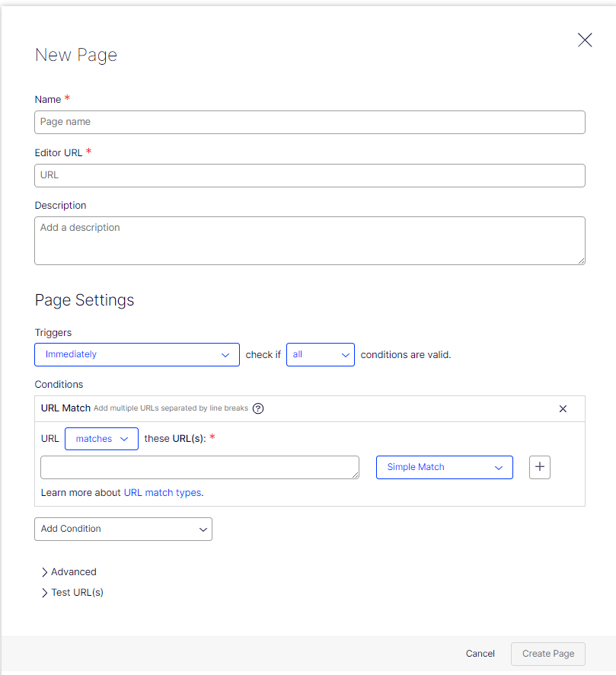Viewport: 616px width, 675px height.
Task: Open the Immediately triggers dropdown
Action: click(137, 354)
